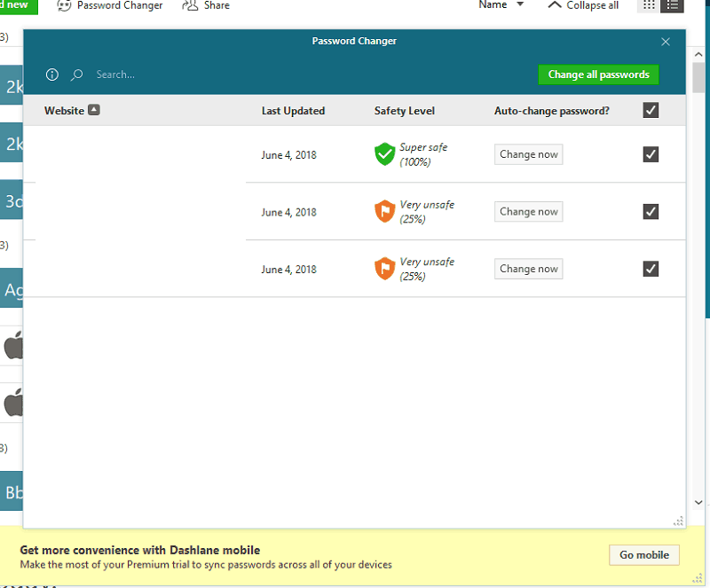Image resolution: width=710 pixels, height=588 pixels.
Task: Click Change all passwords button
Action: pyautogui.click(x=598, y=74)
